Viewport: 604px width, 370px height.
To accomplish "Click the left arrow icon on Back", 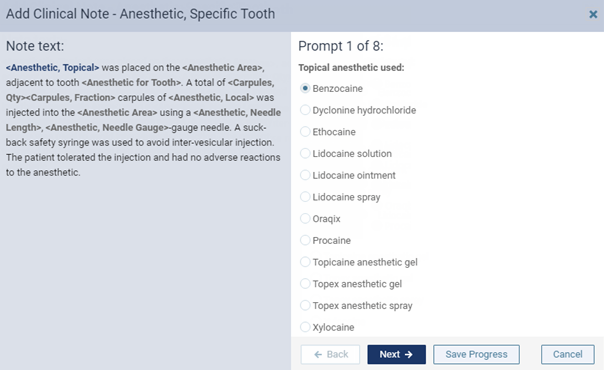I will coord(318,354).
